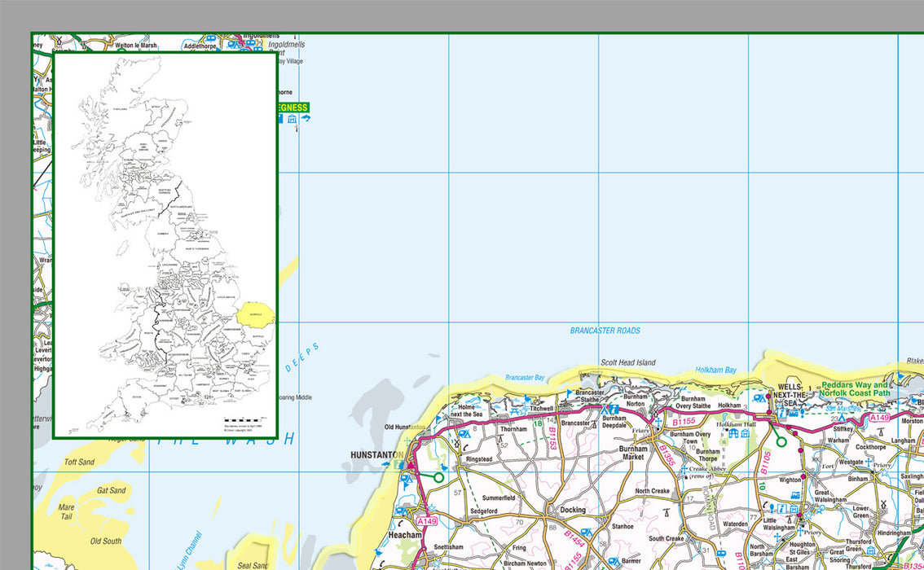Click the viewpoint star beside Titchwell
This screenshot has width=924, height=570.
point(524,411)
